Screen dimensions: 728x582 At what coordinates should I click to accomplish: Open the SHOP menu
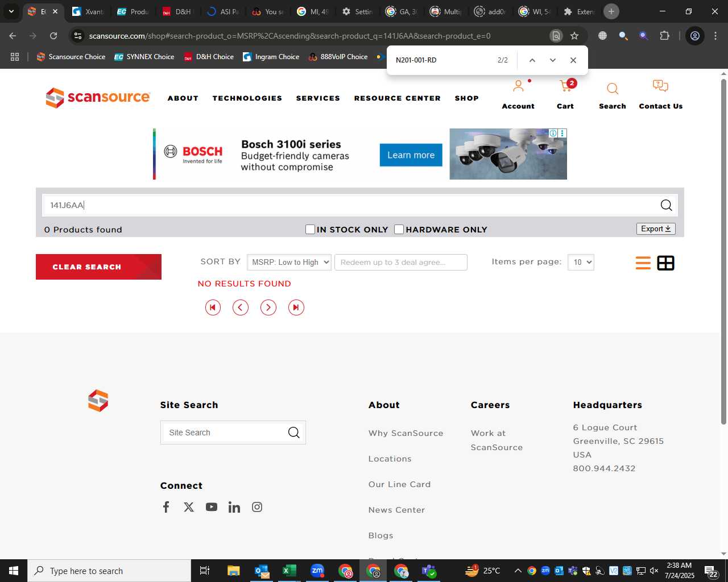pyautogui.click(x=467, y=98)
